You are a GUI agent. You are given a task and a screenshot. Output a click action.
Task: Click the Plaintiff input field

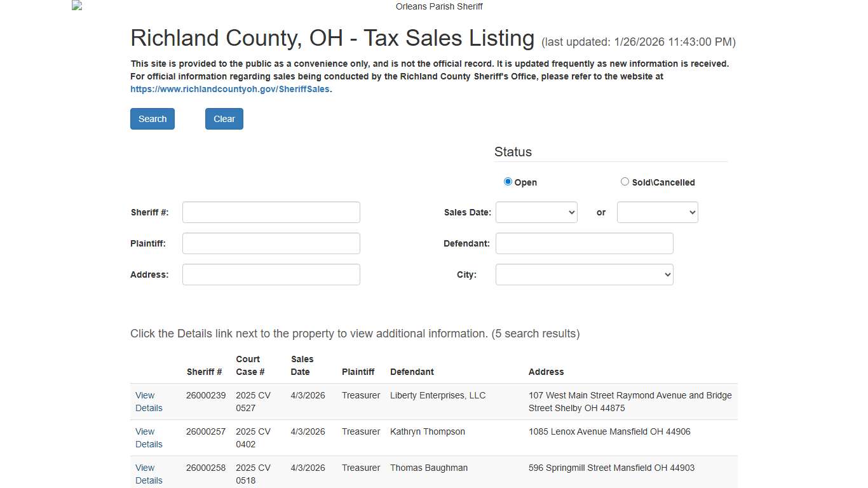[271, 243]
